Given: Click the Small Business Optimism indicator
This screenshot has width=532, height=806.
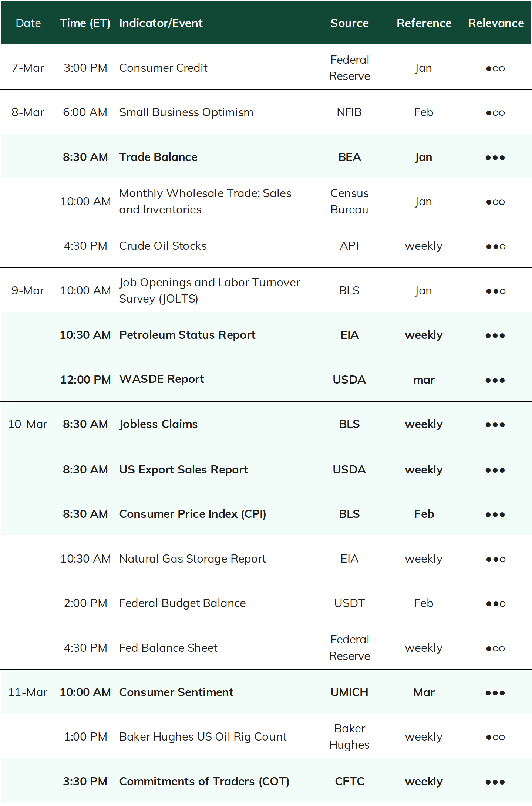Looking at the screenshot, I should point(186,112).
